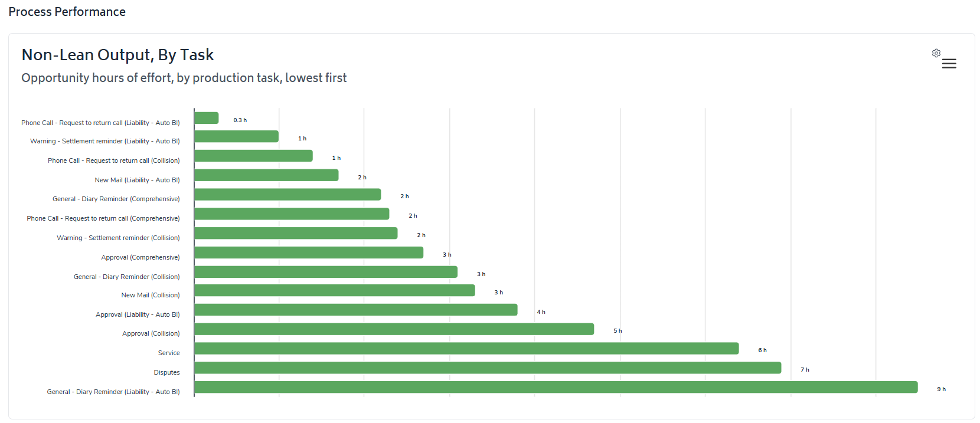Click the 'Process Performance' heading
980x423 pixels.
67,12
